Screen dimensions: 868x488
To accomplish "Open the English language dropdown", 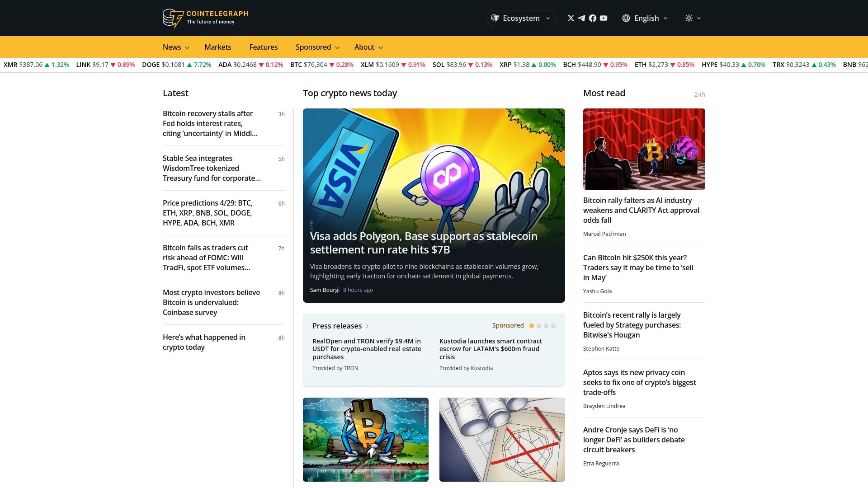I will [645, 18].
